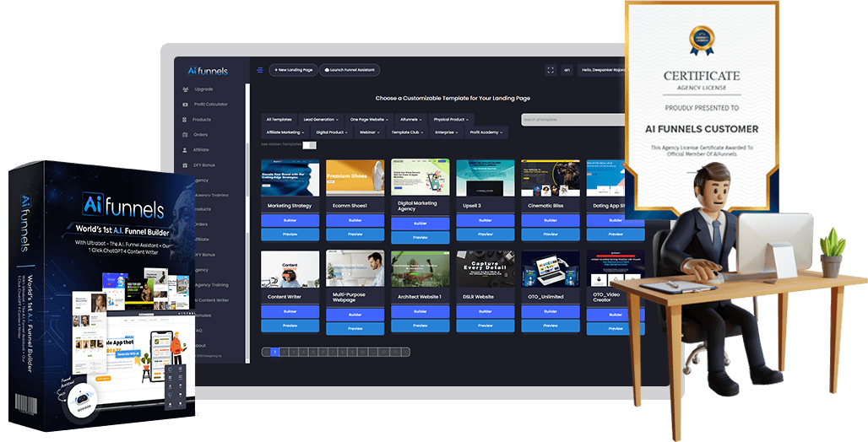868x442 pixels.
Task: Click Builder under Cinematic Bliss
Action: click(x=551, y=220)
